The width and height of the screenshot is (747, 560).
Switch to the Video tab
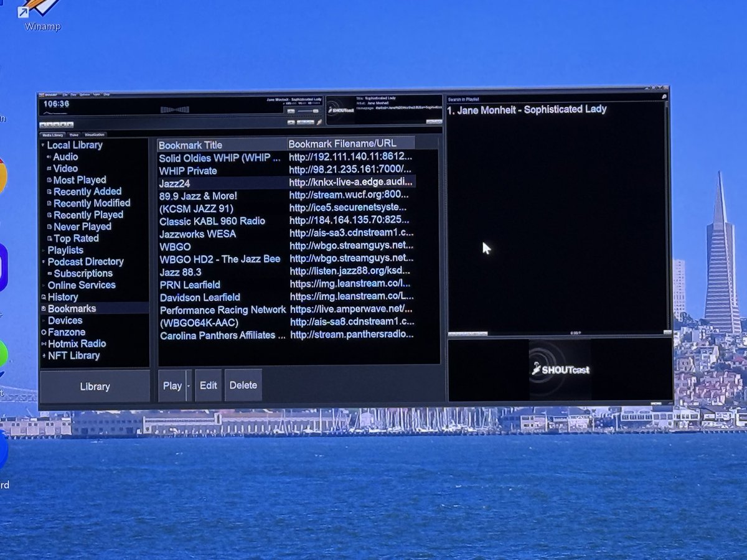73,134
